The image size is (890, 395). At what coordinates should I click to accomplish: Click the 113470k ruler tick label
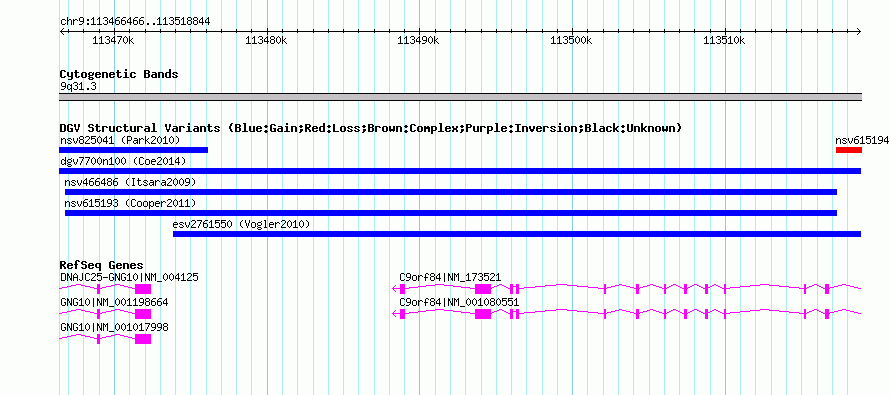(x=113, y=40)
